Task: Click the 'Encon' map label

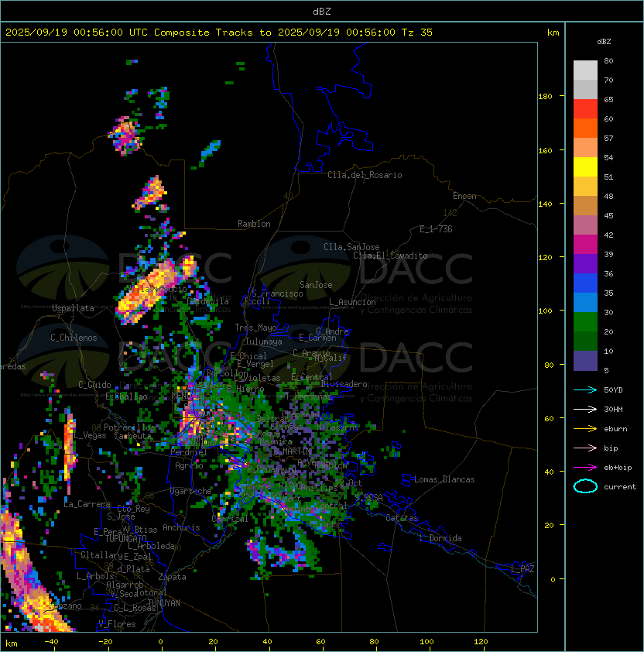Action: coord(464,196)
